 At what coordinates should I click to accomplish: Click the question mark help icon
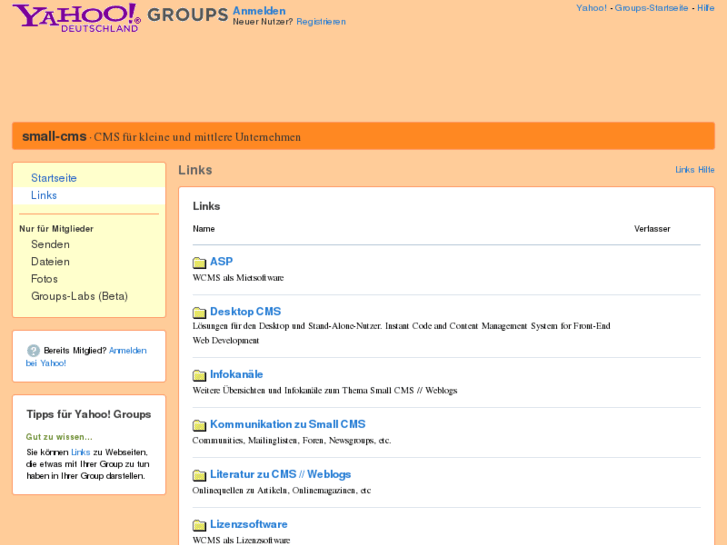click(x=33, y=351)
